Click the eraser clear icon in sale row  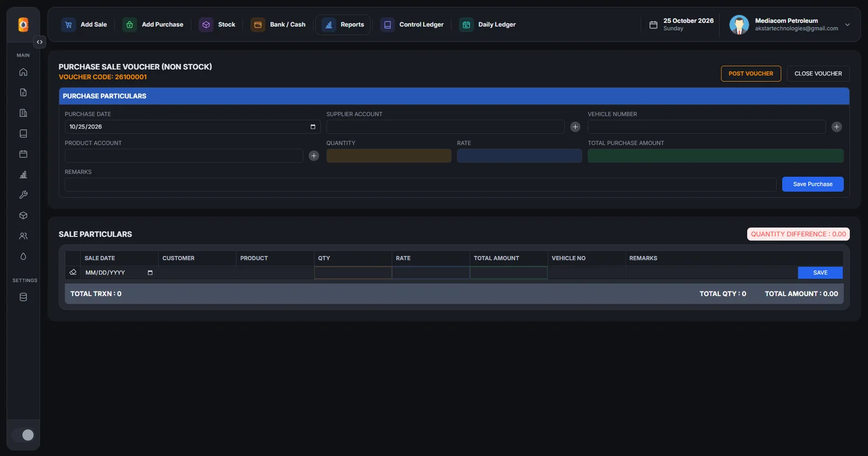coord(73,272)
